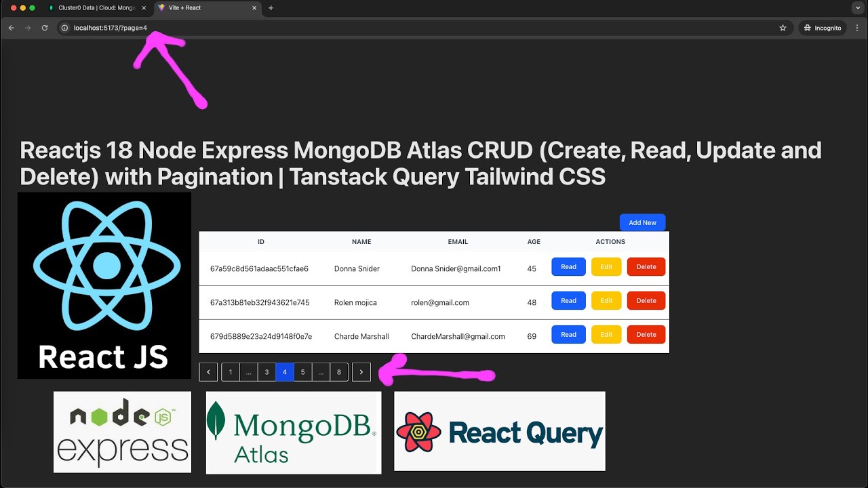Screen dimensions: 868x488
Task: Bookmark this page with the star icon
Action: point(783,28)
